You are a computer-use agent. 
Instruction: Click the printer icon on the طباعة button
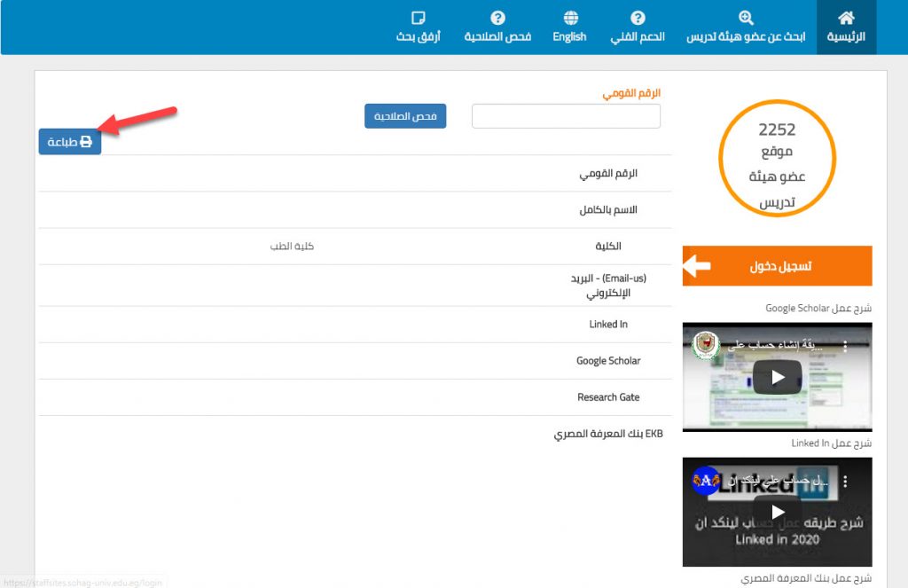[x=86, y=142]
